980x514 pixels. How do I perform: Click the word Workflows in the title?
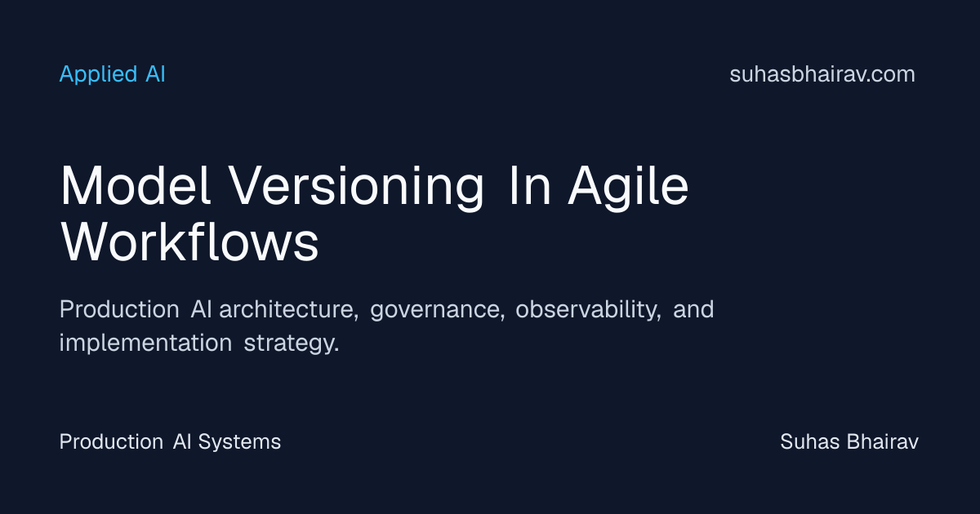pyautogui.click(x=189, y=241)
